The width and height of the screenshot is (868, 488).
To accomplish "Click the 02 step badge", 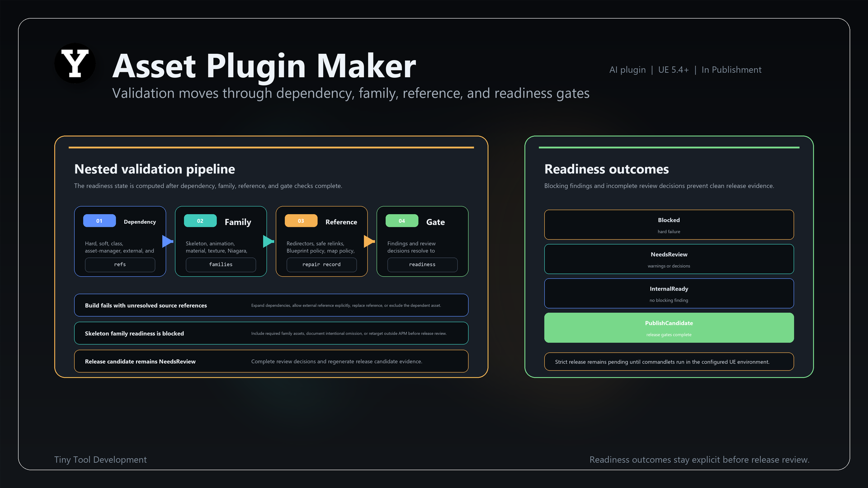I will coord(200,221).
